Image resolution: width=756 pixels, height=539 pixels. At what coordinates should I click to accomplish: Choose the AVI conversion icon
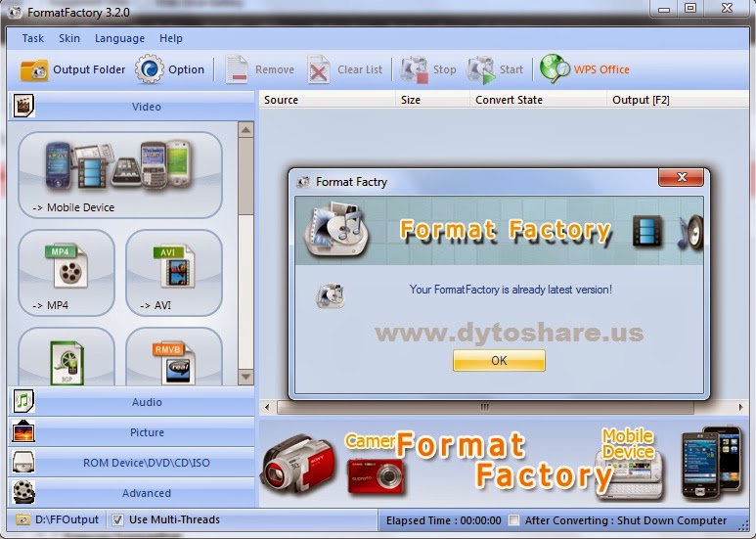point(174,266)
